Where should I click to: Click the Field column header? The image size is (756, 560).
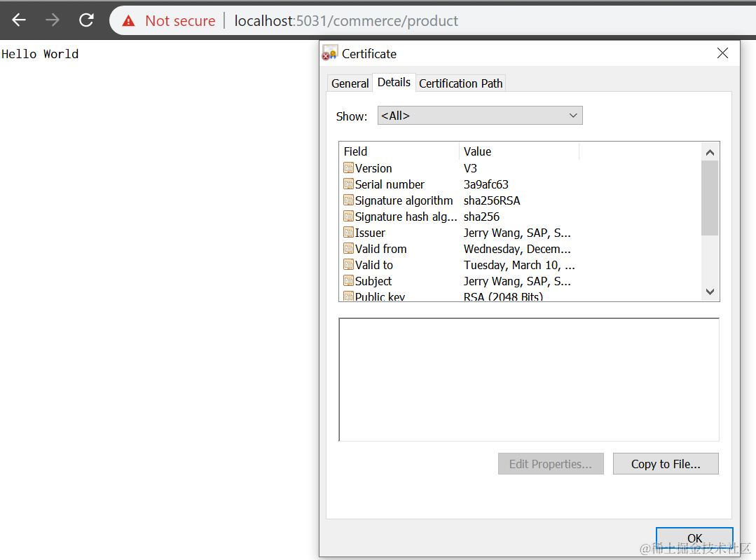(399, 151)
